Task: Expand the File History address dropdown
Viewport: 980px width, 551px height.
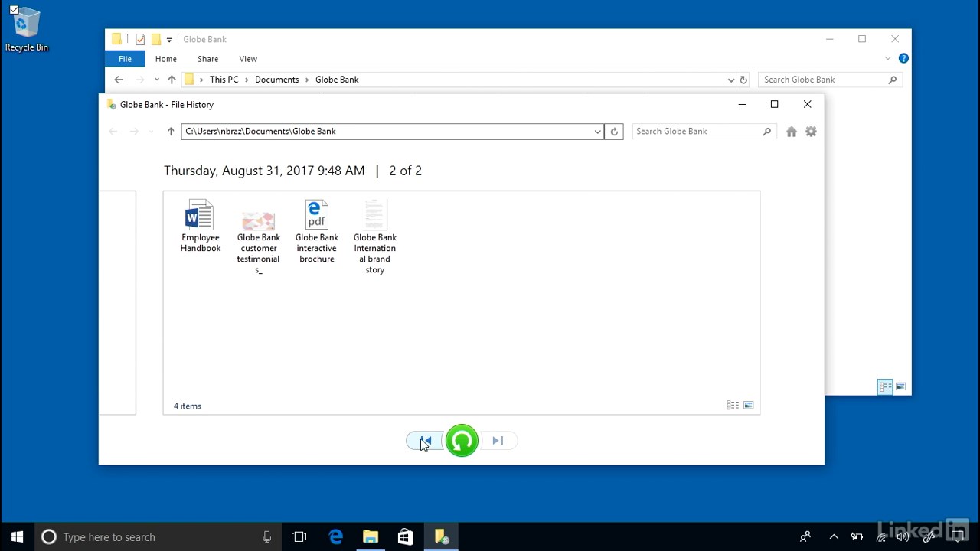Action: click(x=597, y=132)
